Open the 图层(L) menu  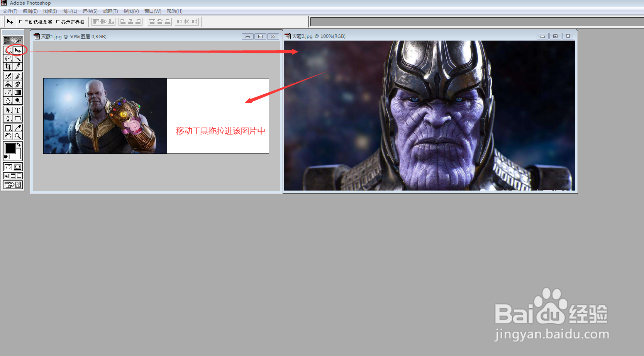pyautogui.click(x=70, y=11)
